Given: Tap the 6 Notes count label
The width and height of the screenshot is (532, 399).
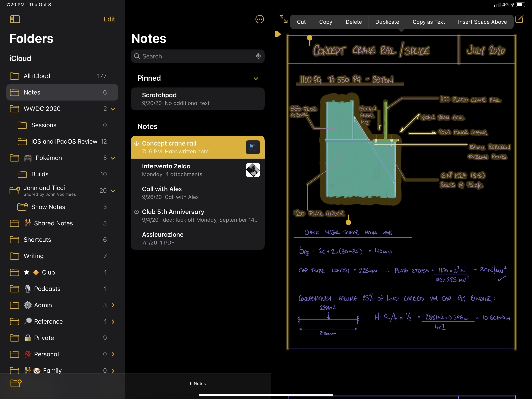Looking at the screenshot, I should coord(198,383).
